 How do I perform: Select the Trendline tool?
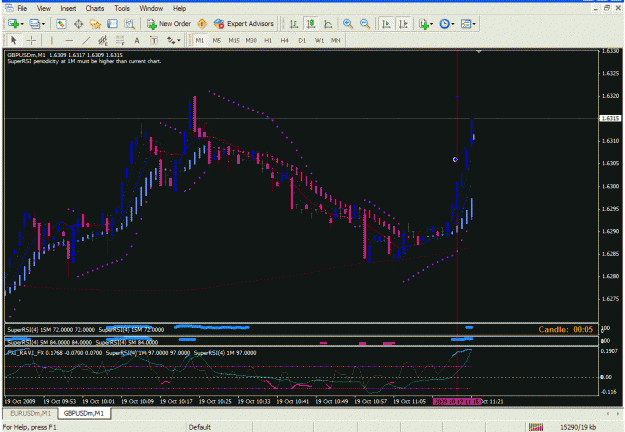pos(86,40)
